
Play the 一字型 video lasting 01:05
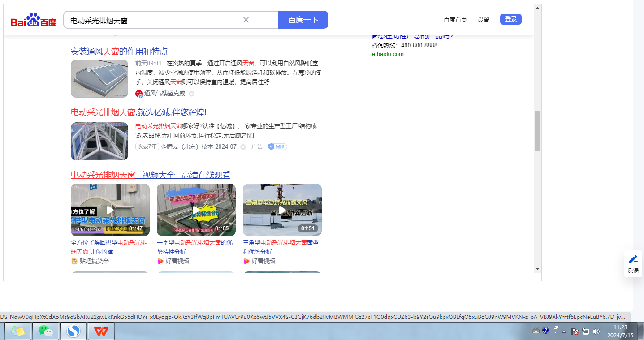(x=196, y=210)
